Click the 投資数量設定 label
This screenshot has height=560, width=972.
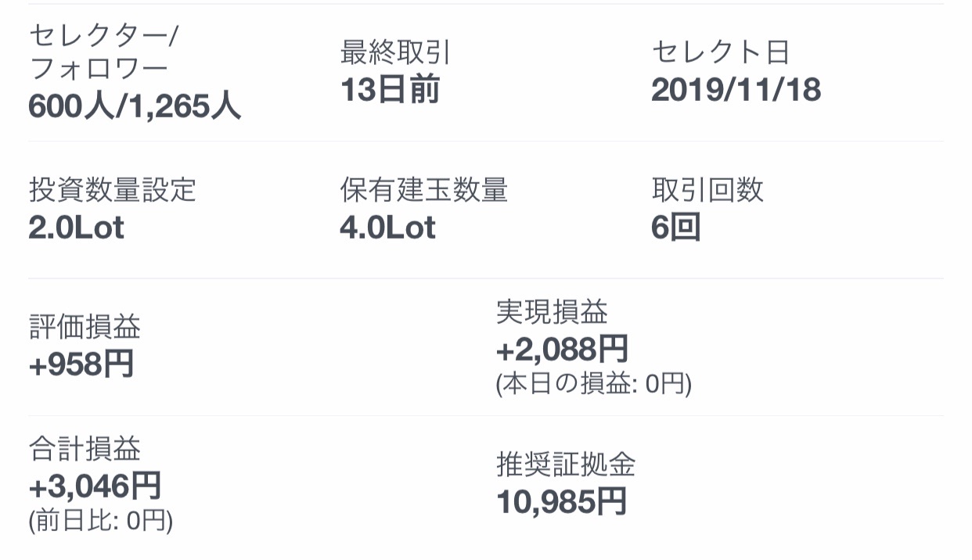click(x=112, y=190)
